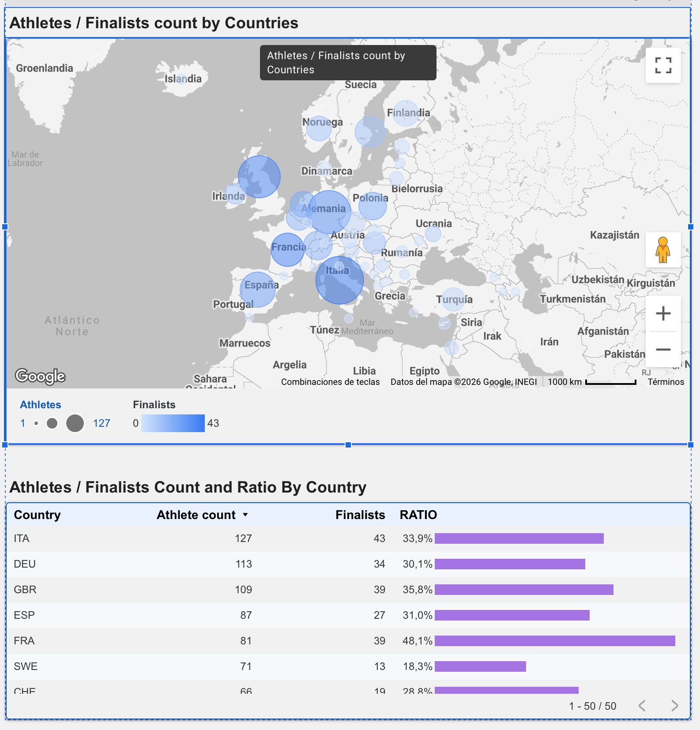Click the Francia bubble on the map
The image size is (700, 730).
tap(288, 249)
